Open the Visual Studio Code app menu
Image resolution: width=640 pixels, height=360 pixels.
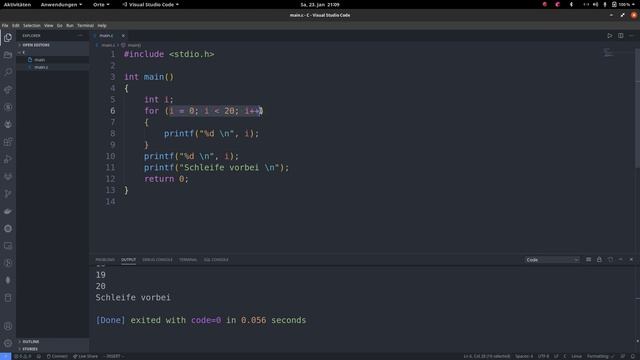tap(150, 4)
